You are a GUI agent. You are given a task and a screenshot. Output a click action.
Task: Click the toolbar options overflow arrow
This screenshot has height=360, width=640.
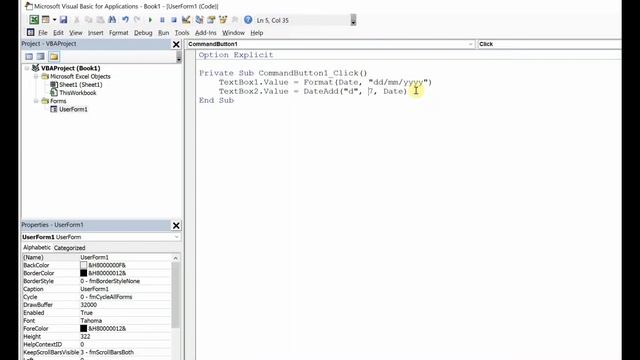[353, 20]
